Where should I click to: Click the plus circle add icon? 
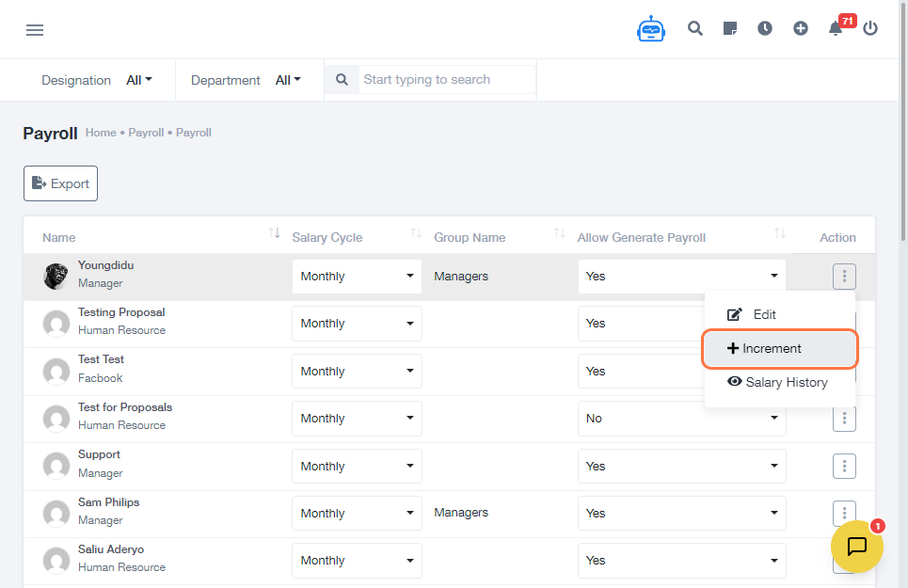pyautogui.click(x=801, y=28)
